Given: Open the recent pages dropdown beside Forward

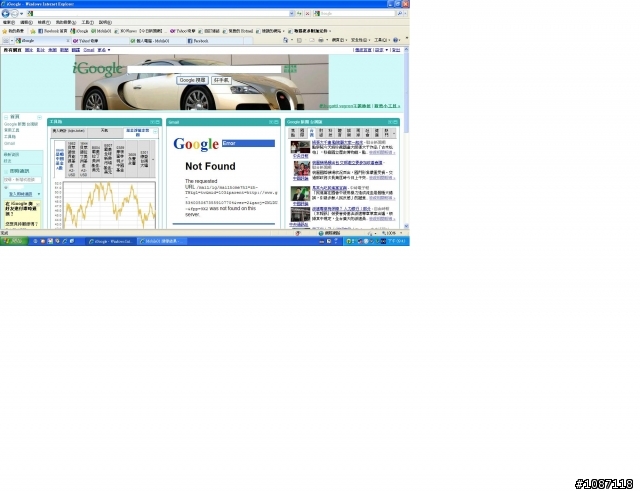Looking at the screenshot, I should coord(22,13).
